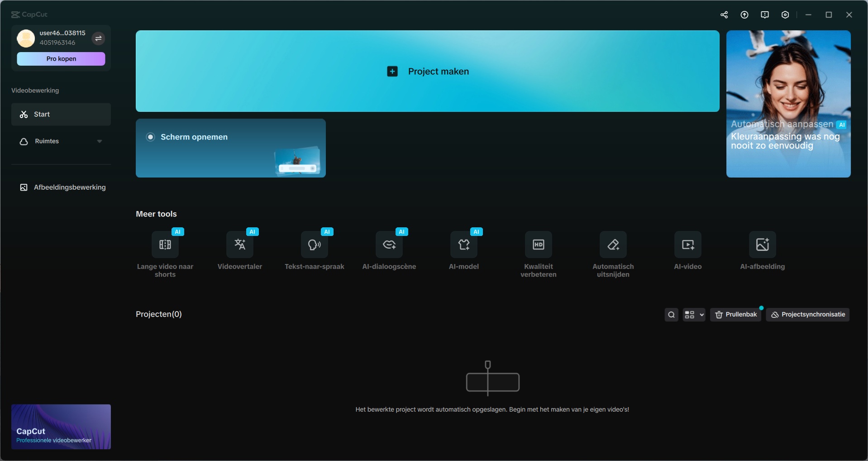Open the AI-model tool

point(464,245)
